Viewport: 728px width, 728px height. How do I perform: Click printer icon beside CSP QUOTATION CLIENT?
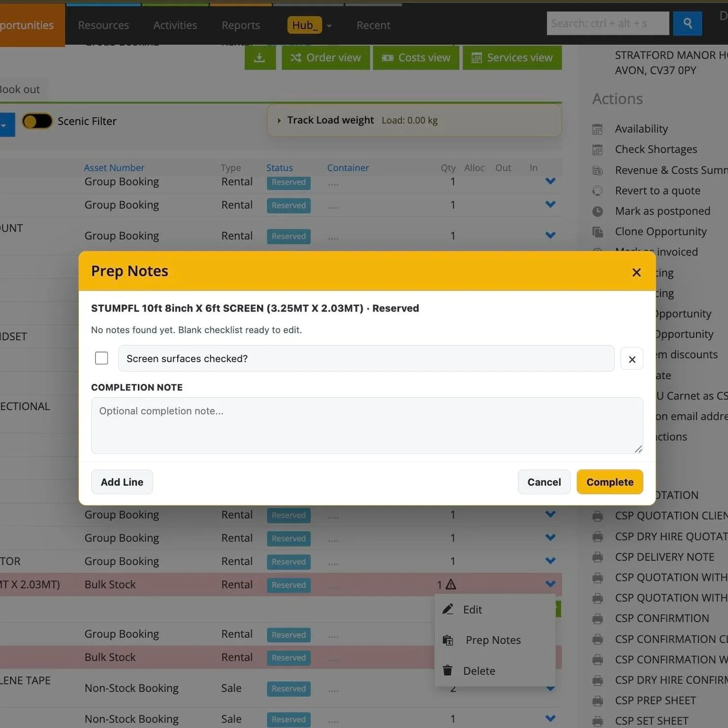[x=598, y=516]
